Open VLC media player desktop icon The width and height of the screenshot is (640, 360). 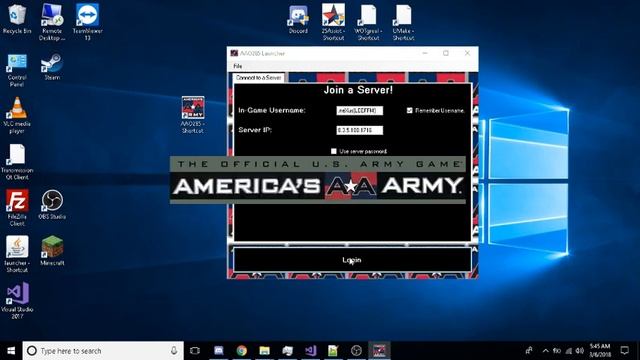click(x=17, y=116)
